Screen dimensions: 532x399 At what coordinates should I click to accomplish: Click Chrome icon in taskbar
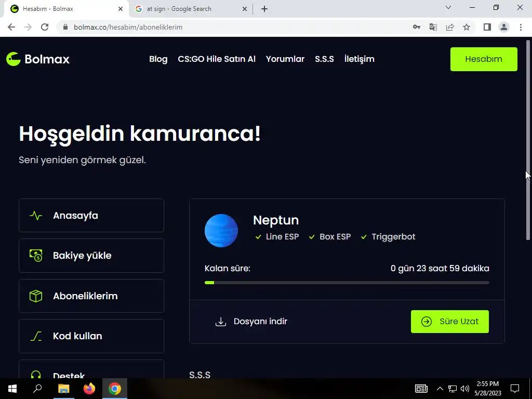(x=115, y=389)
